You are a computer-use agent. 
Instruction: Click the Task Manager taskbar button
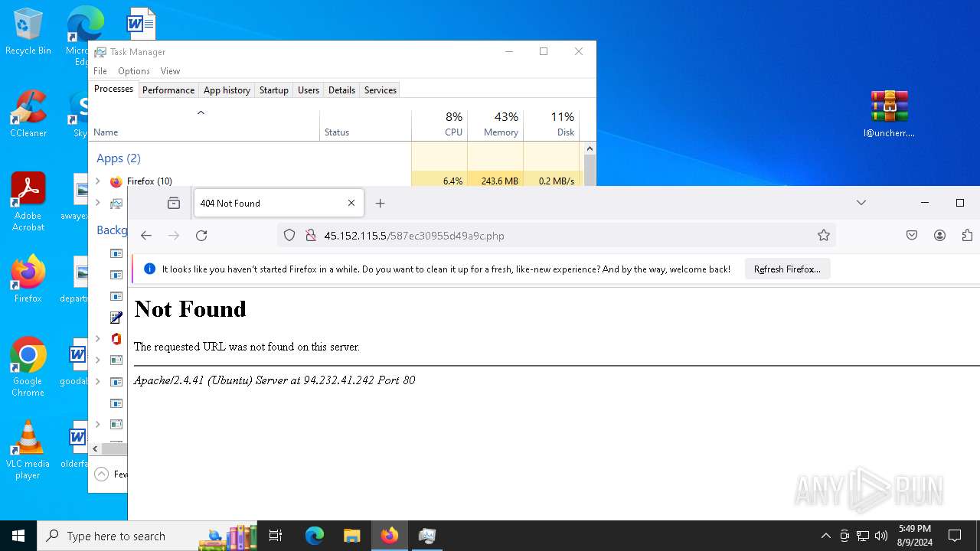(x=427, y=536)
